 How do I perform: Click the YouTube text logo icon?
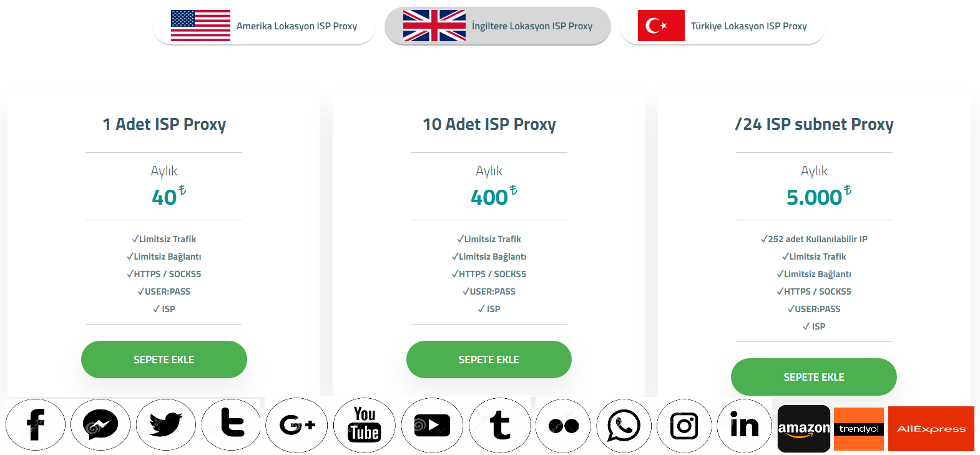365,425
